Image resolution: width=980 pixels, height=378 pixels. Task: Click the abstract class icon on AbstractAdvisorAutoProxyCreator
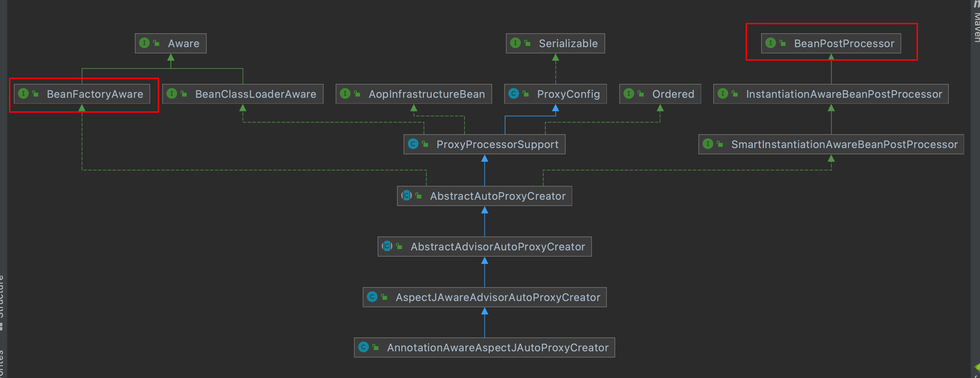[387, 246]
